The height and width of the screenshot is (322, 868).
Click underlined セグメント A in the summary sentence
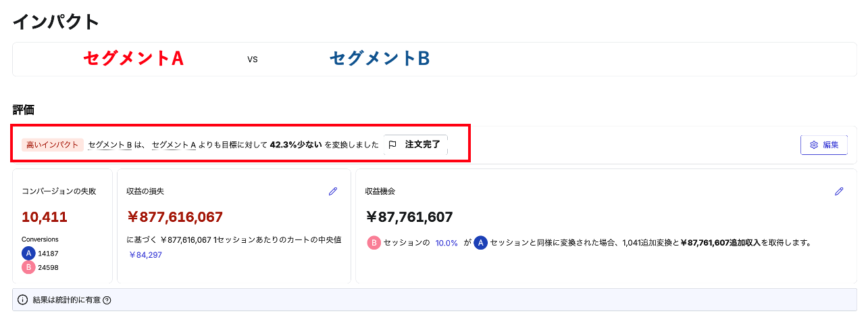tap(174, 145)
